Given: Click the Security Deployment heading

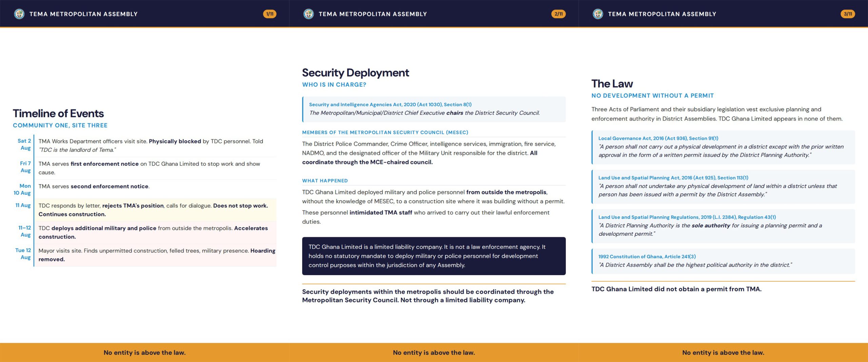Looking at the screenshot, I should (355, 73).
